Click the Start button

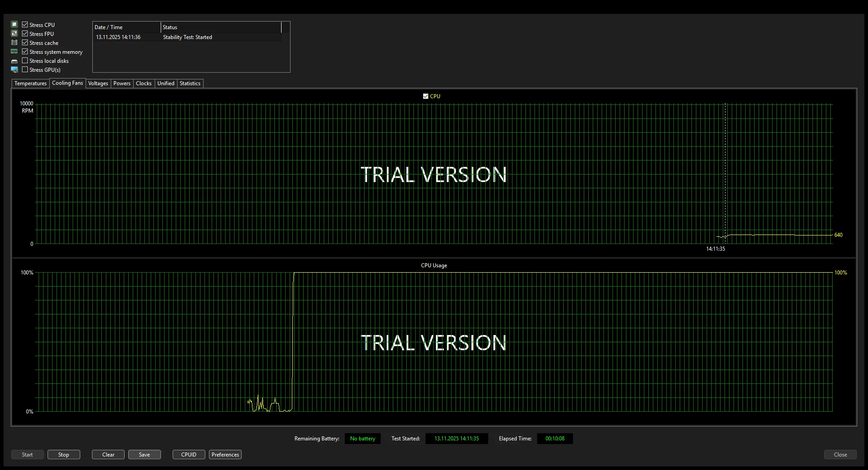point(27,455)
